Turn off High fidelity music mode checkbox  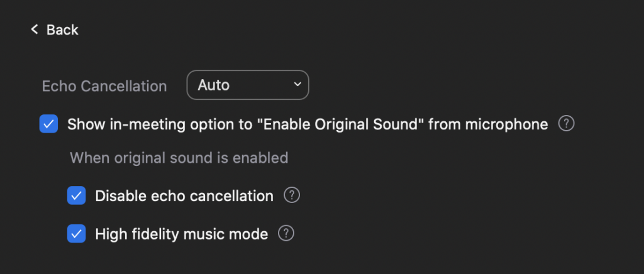pos(76,234)
